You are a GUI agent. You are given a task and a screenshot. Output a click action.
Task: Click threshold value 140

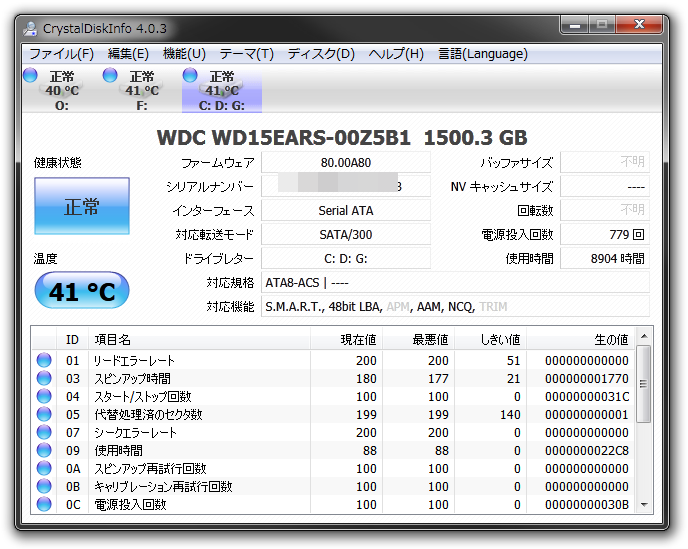510,415
